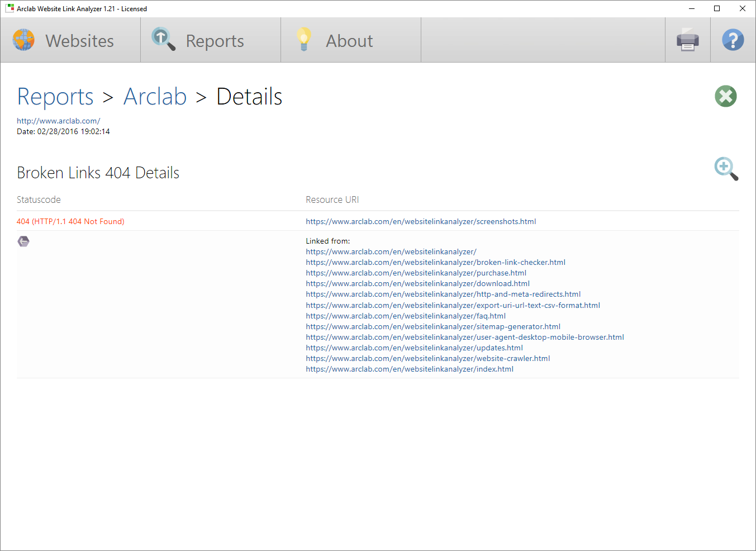Click the 404 Not Found status text
The width and height of the screenshot is (756, 551).
tap(70, 221)
